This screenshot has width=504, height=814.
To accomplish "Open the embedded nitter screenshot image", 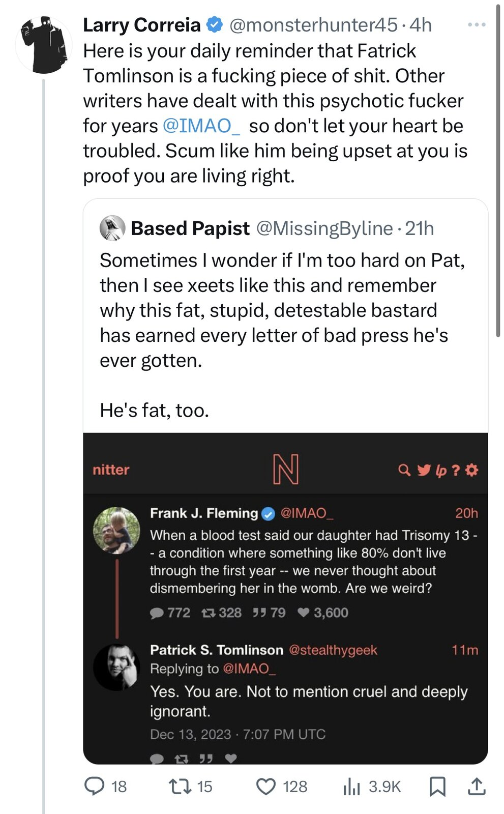I will 285,598.
